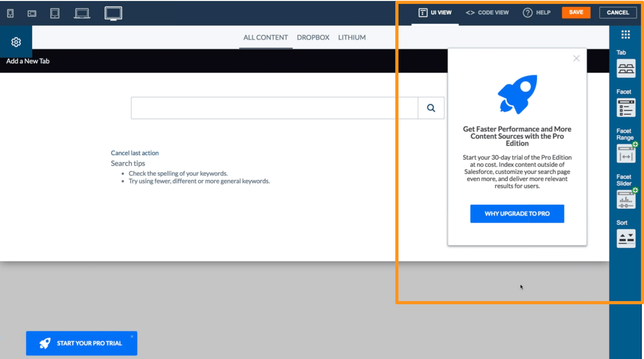644x359 pixels.
Task: Select the Facet component icon
Action: coord(626,108)
